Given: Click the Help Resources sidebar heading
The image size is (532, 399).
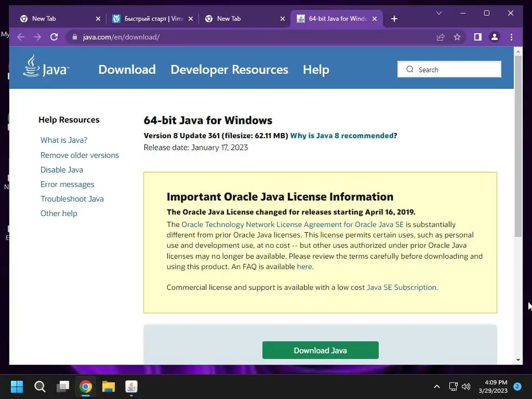Looking at the screenshot, I should click(x=69, y=120).
